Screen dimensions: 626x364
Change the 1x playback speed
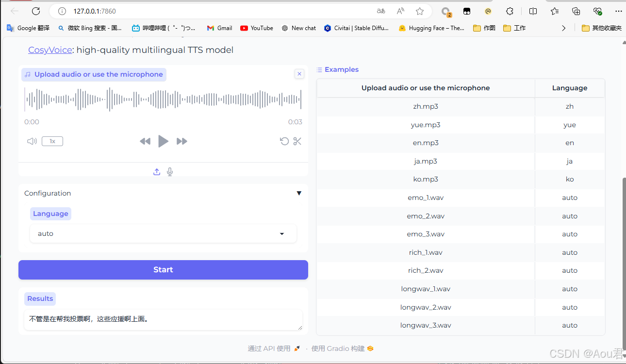coord(52,141)
